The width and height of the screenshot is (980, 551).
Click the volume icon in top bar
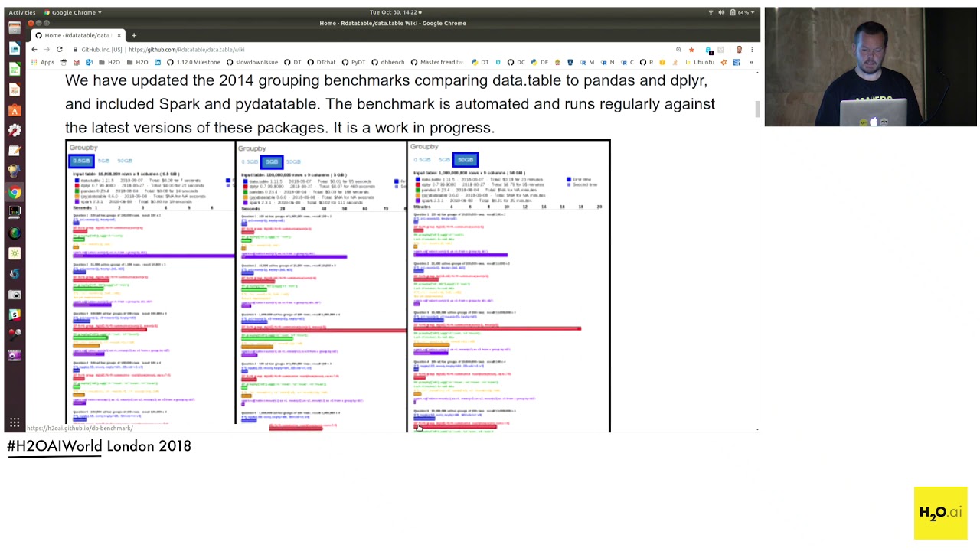pyautogui.click(x=722, y=12)
